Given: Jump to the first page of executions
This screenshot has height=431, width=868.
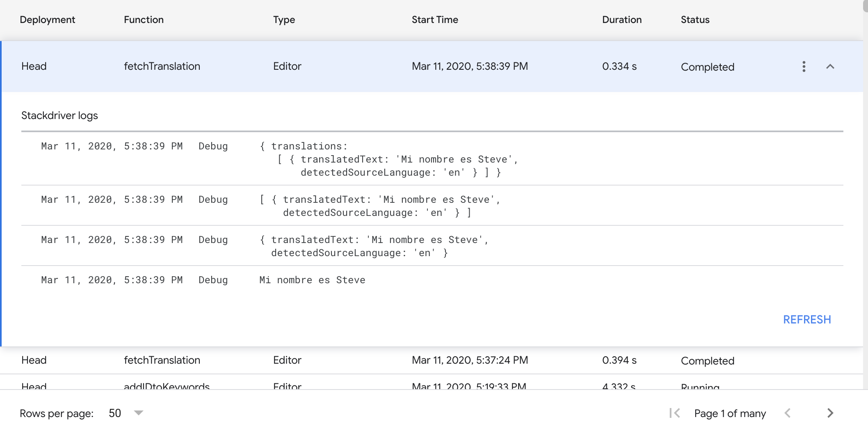Looking at the screenshot, I should pyautogui.click(x=674, y=413).
